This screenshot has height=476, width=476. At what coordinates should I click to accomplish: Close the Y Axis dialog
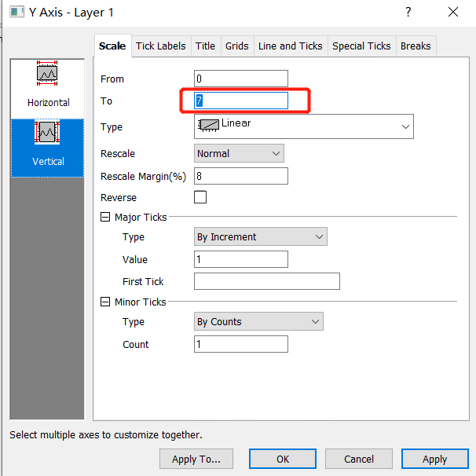pyautogui.click(x=453, y=12)
